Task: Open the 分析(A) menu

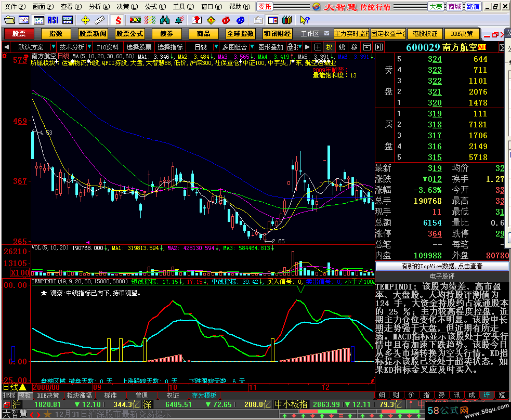Action: (99, 7)
